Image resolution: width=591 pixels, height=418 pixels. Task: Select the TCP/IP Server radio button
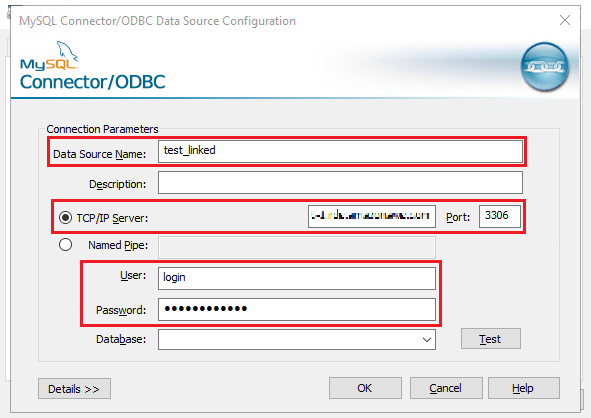pos(65,217)
